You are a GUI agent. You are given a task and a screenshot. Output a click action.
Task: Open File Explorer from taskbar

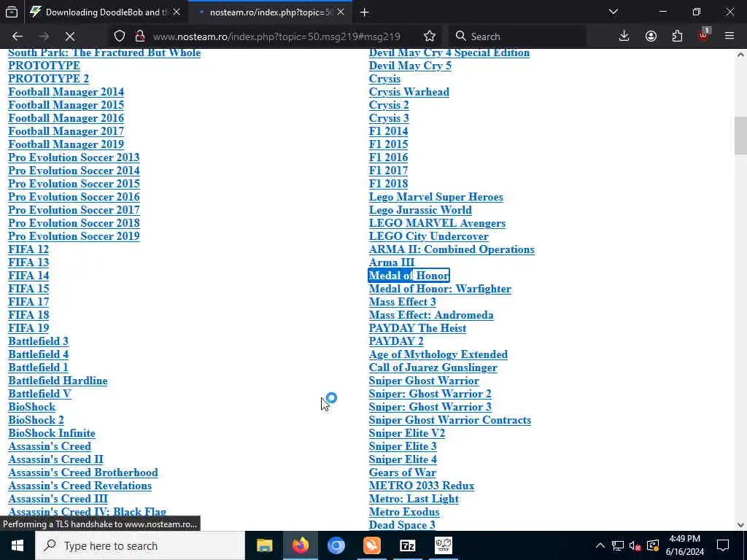click(x=264, y=545)
